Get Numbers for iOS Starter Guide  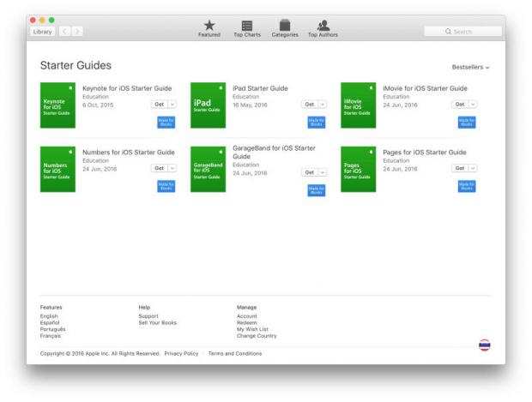(160, 168)
